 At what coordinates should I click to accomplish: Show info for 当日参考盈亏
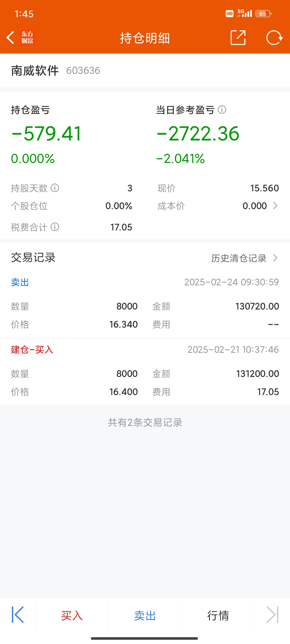[x=222, y=109]
